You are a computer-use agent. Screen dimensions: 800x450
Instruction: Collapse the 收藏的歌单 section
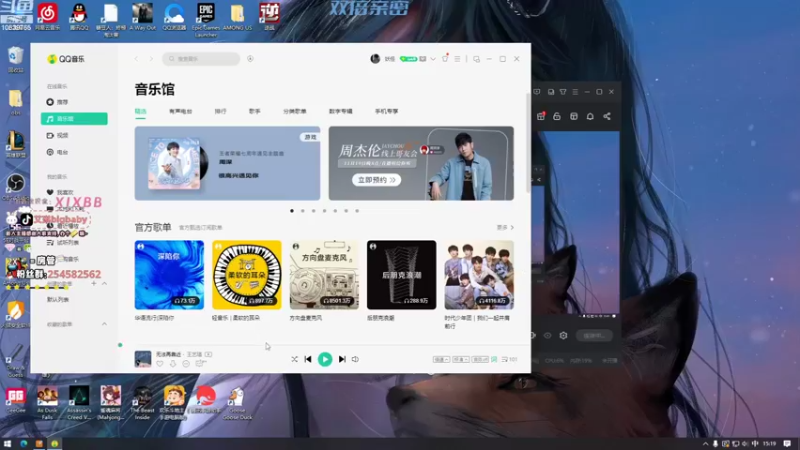point(104,324)
